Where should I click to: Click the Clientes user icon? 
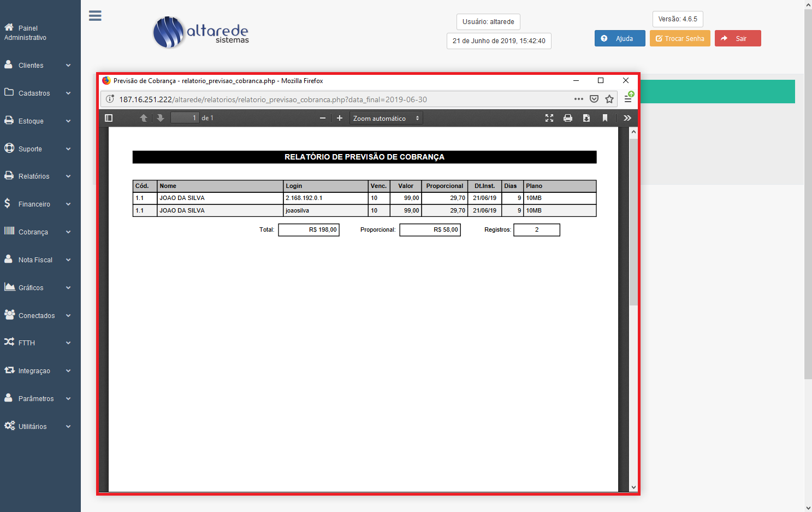(8, 64)
